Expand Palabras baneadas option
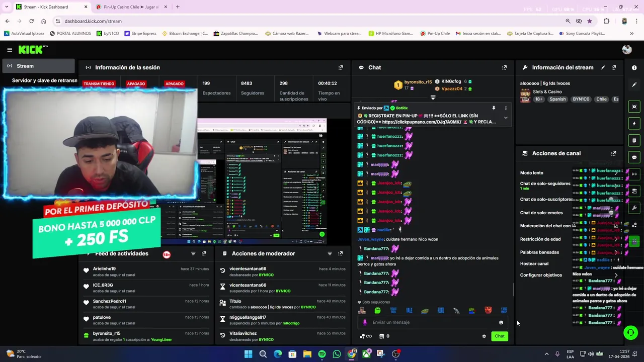644x362 pixels. 616,252
